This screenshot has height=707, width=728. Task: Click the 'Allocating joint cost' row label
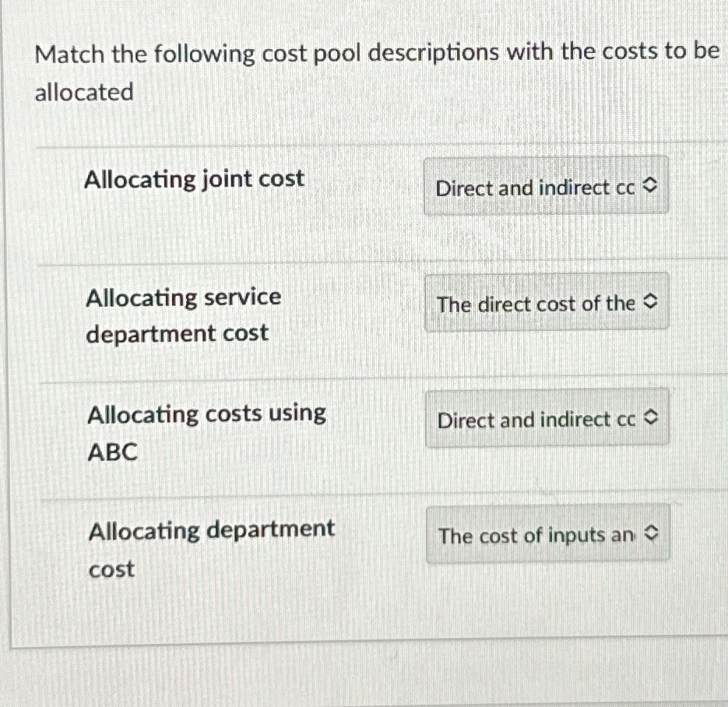[195, 178]
